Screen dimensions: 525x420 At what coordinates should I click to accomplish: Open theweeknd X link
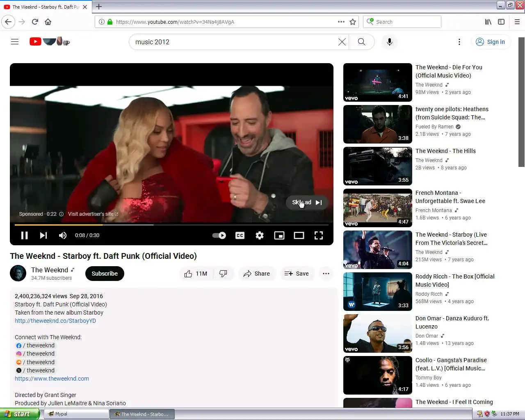pyautogui.click(x=35, y=370)
